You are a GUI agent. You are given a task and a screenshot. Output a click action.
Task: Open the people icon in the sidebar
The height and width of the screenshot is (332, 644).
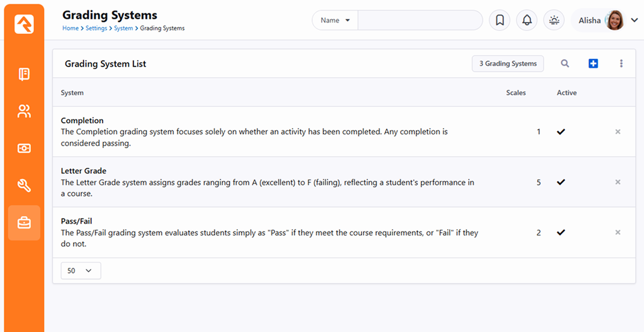(24, 111)
